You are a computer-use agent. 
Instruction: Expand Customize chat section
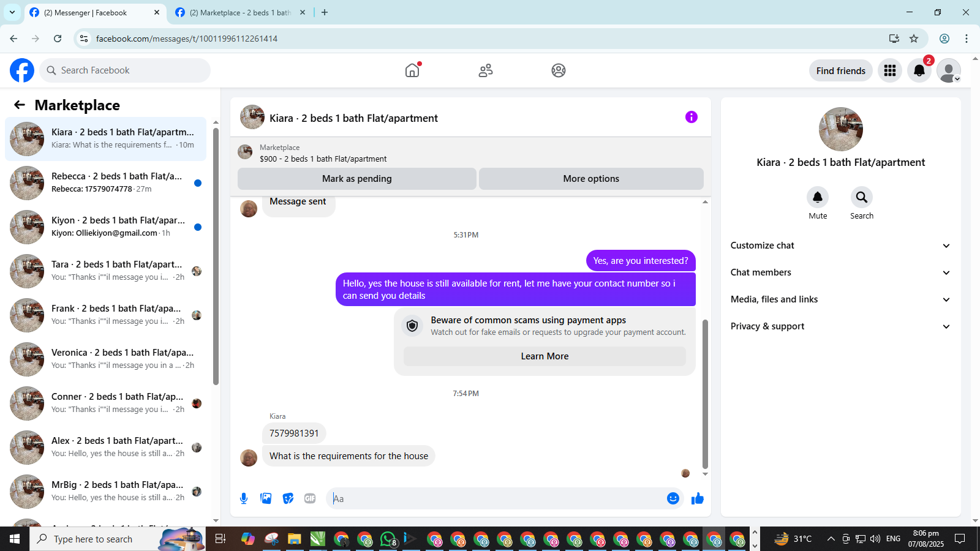pos(840,246)
